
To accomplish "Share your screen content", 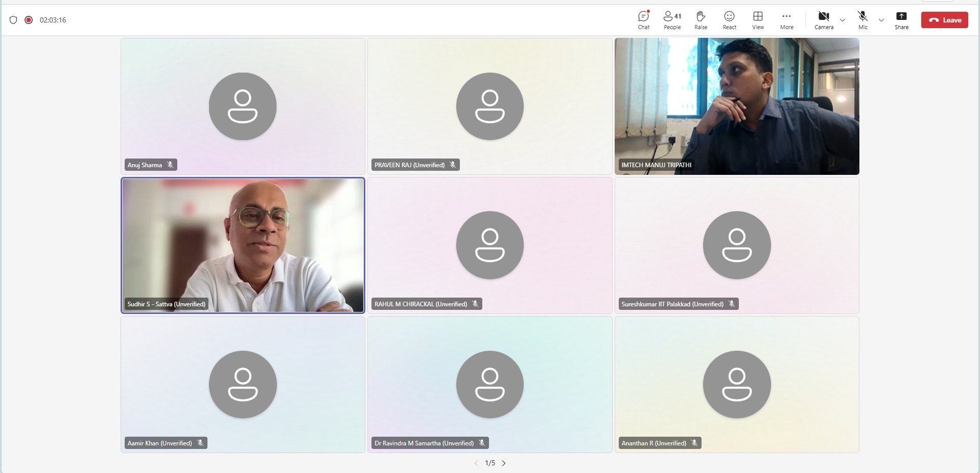I will coord(901,20).
